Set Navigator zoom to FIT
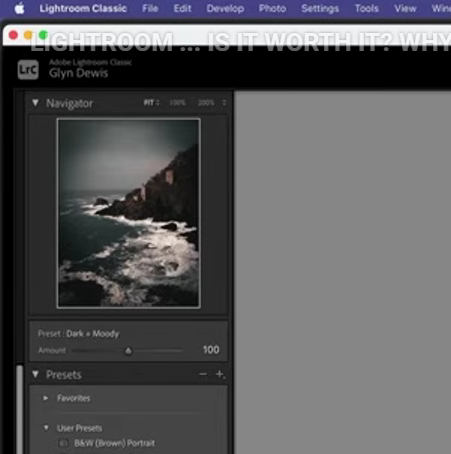The image size is (451, 454). tap(149, 103)
